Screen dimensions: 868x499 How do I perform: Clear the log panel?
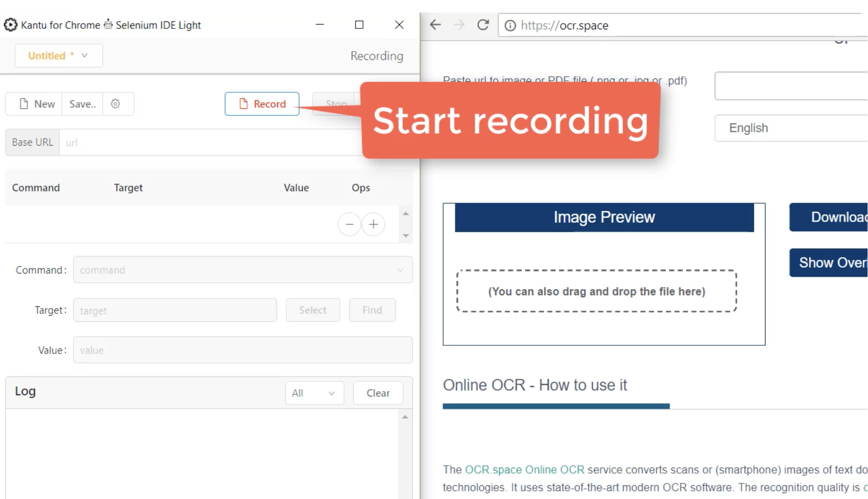click(378, 393)
